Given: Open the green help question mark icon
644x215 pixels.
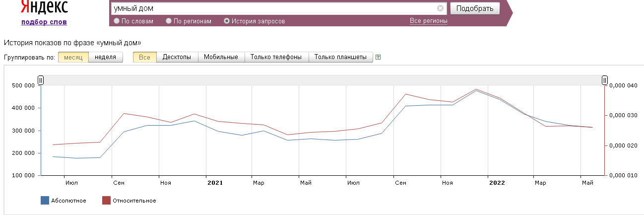Looking at the screenshot, I should click(379, 57).
